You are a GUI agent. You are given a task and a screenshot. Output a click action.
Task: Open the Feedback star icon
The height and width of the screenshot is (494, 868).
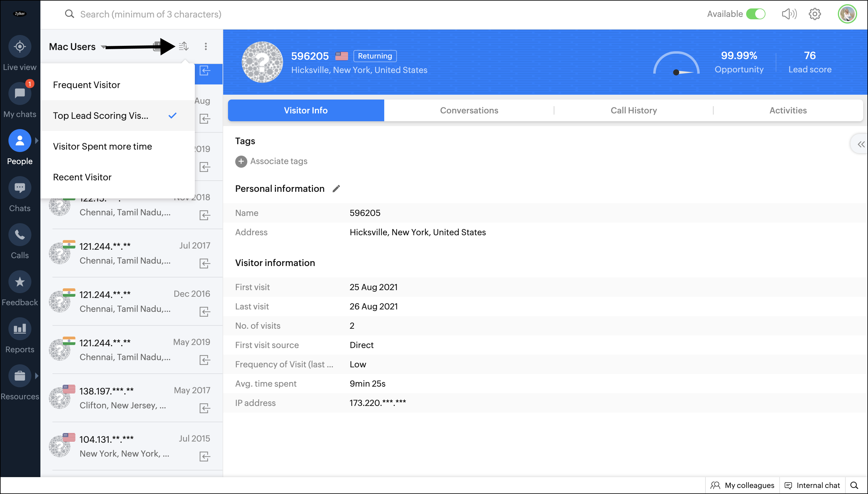(x=20, y=282)
